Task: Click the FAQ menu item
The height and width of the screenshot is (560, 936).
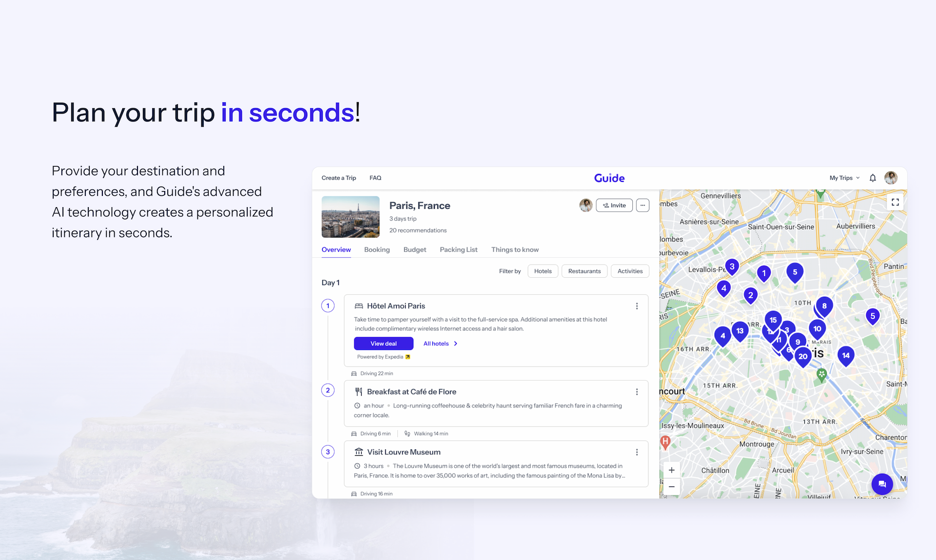Action: click(x=375, y=177)
